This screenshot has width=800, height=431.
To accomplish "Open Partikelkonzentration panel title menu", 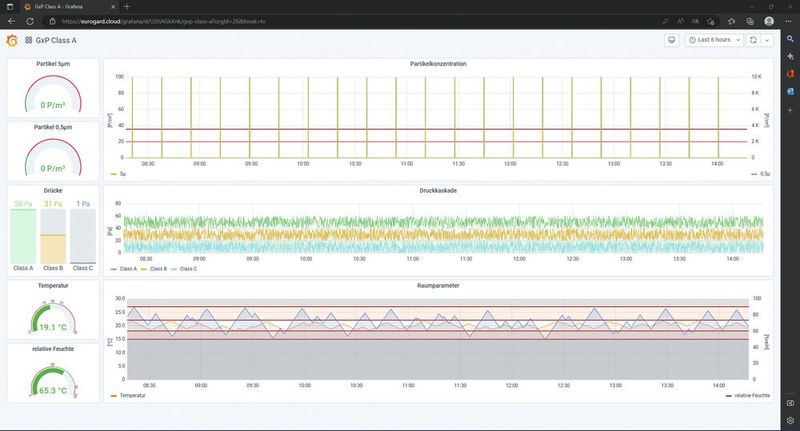I will click(x=438, y=64).
